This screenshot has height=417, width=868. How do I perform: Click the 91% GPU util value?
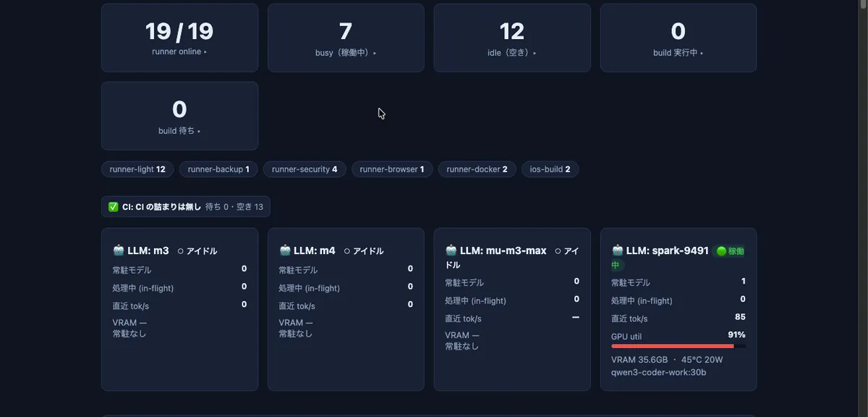click(x=736, y=334)
